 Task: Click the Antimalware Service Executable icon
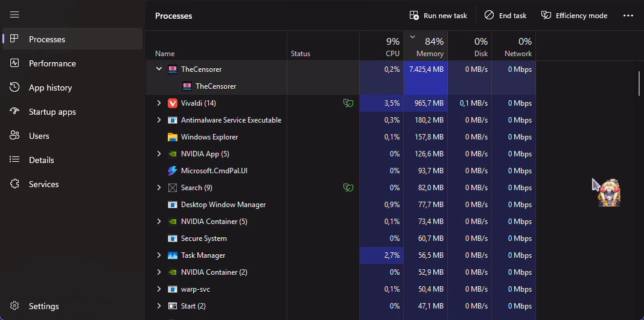[173, 120]
